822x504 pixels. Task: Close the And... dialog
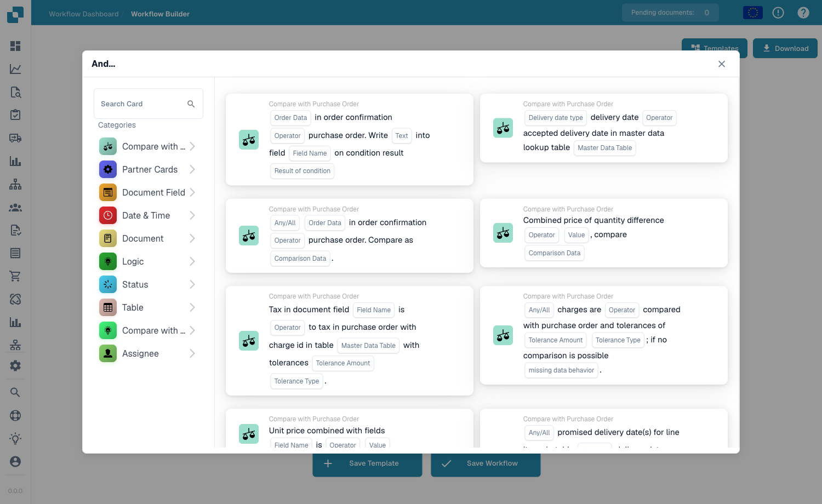point(722,64)
